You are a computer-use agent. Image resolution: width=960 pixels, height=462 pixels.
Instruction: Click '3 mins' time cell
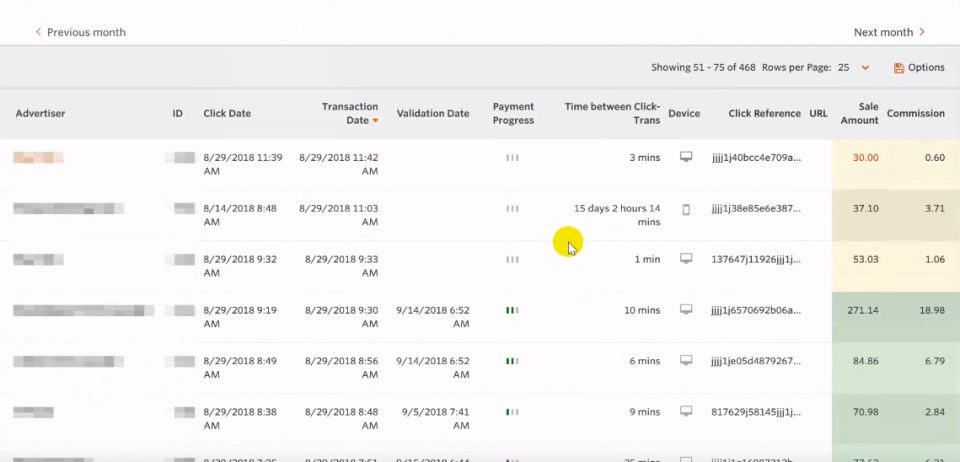[x=645, y=158]
